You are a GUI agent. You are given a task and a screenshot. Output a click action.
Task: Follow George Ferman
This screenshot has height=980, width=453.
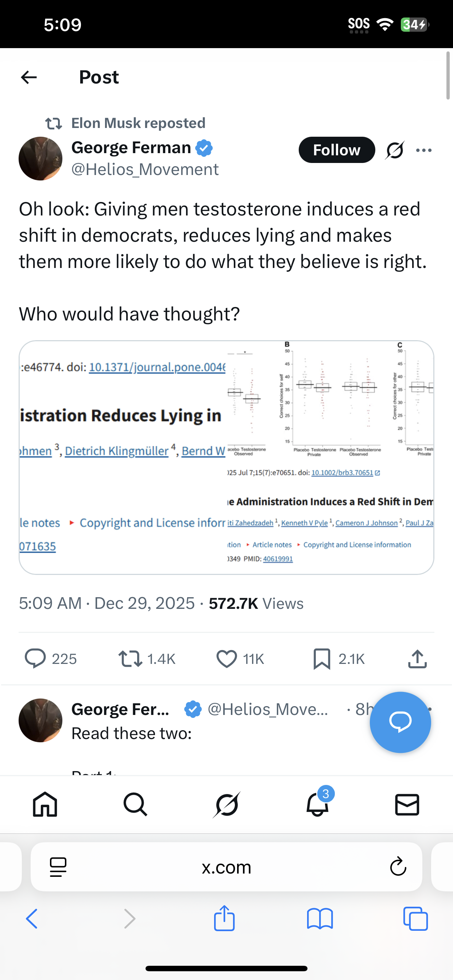pyautogui.click(x=337, y=150)
